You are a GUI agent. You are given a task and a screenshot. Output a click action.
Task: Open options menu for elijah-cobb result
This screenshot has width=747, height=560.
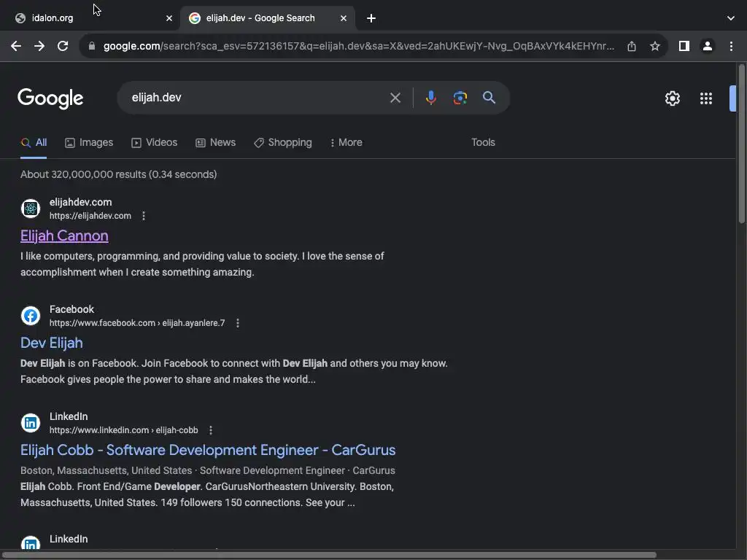[211, 430]
